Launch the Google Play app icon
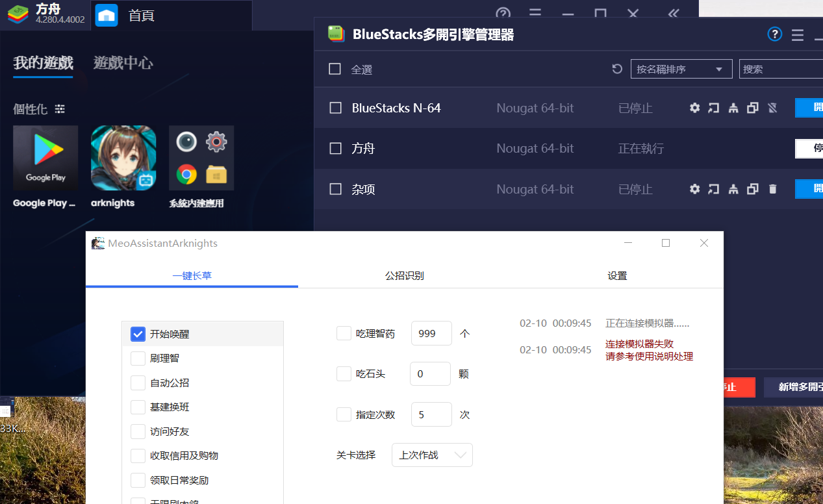The image size is (823, 504). (x=45, y=157)
